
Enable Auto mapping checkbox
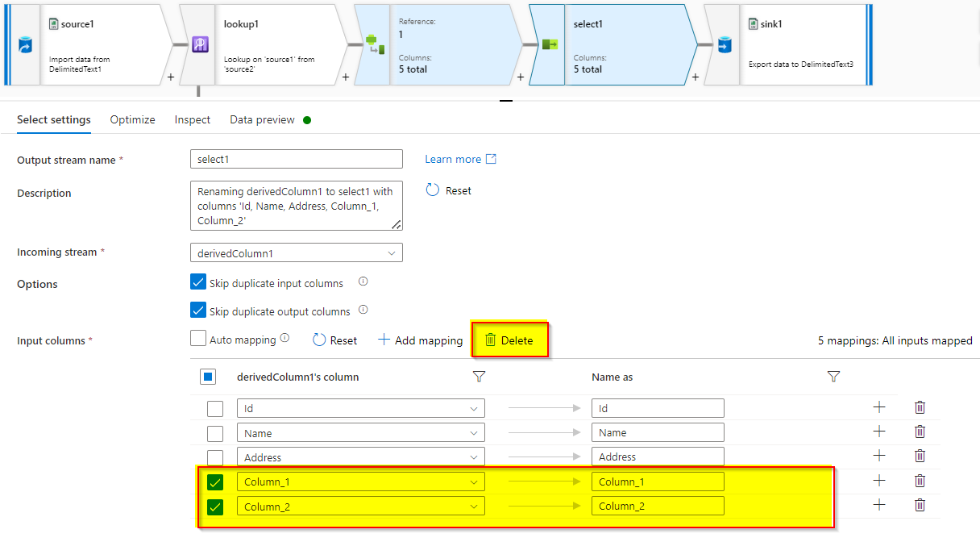(198, 339)
